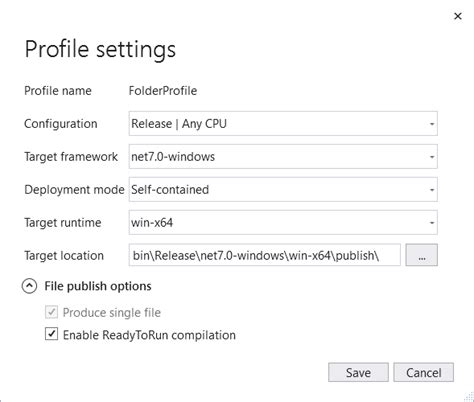The image size is (474, 402).
Task: Cancel the profile settings changes
Action: coord(423,372)
